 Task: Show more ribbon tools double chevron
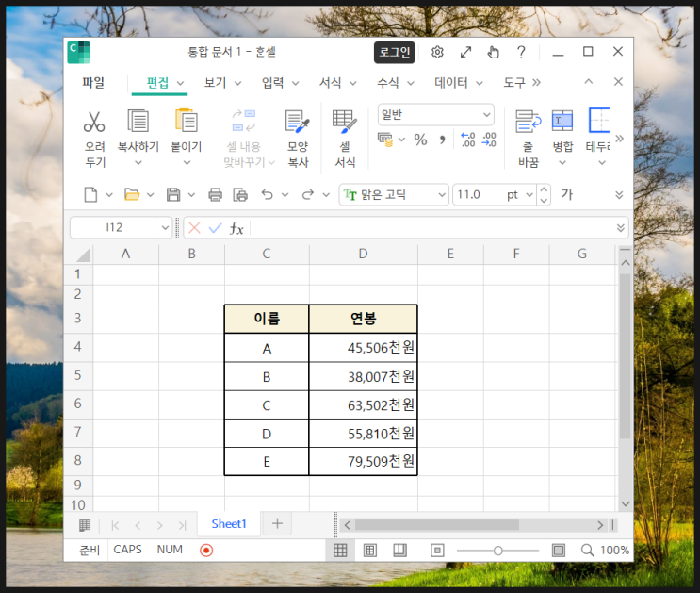[x=619, y=139]
